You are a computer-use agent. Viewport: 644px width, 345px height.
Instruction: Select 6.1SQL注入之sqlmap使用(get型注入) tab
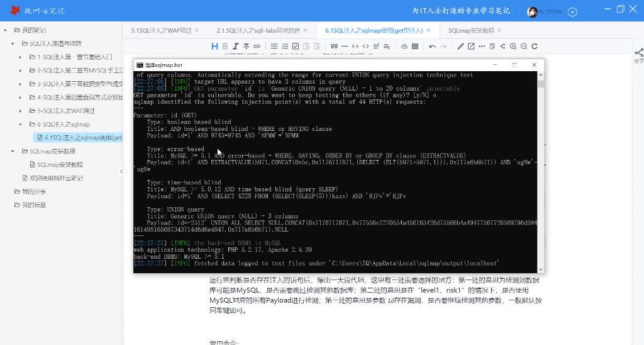pos(374,30)
